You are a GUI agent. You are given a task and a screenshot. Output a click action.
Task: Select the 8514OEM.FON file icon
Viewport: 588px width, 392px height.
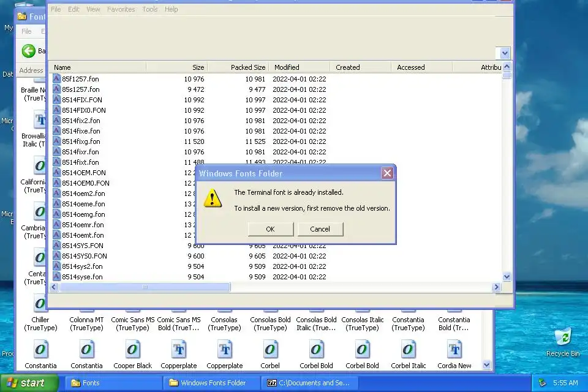click(x=56, y=173)
